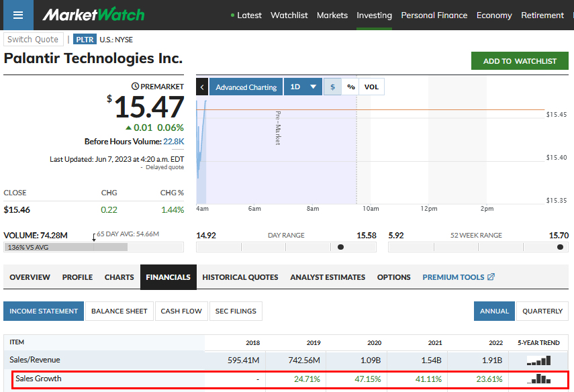Click the 2022 Sales/Revenue value 1.91B

[x=491, y=360]
